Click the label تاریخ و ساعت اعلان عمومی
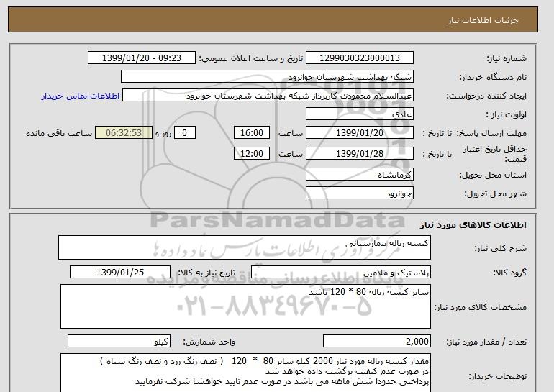This screenshot has height=392, width=554. coord(251,58)
